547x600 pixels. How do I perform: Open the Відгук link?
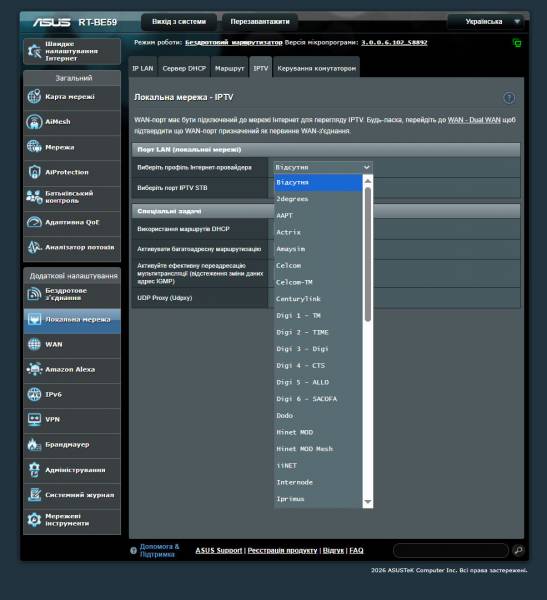(x=333, y=550)
